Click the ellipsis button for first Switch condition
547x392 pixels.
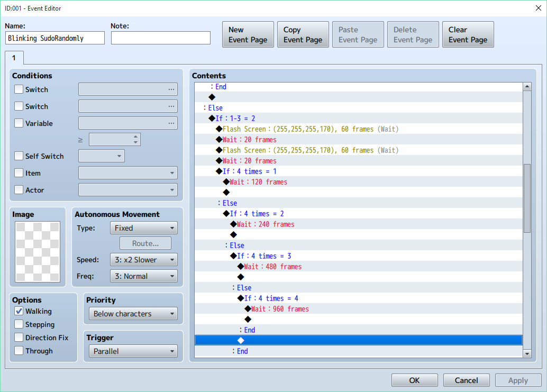[x=171, y=89]
